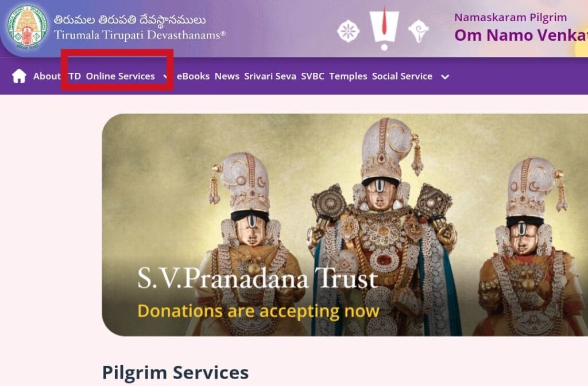Viewport: 588px width, 386px height.
Task: Open Srivari Seva page
Action: [270, 76]
